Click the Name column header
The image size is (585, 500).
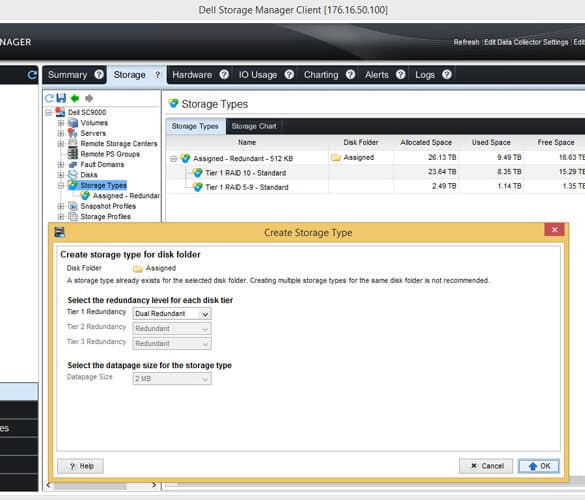(247, 142)
